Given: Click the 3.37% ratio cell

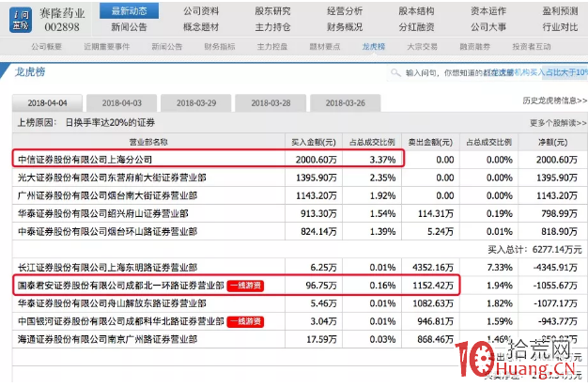Looking at the screenshot, I should tap(382, 160).
